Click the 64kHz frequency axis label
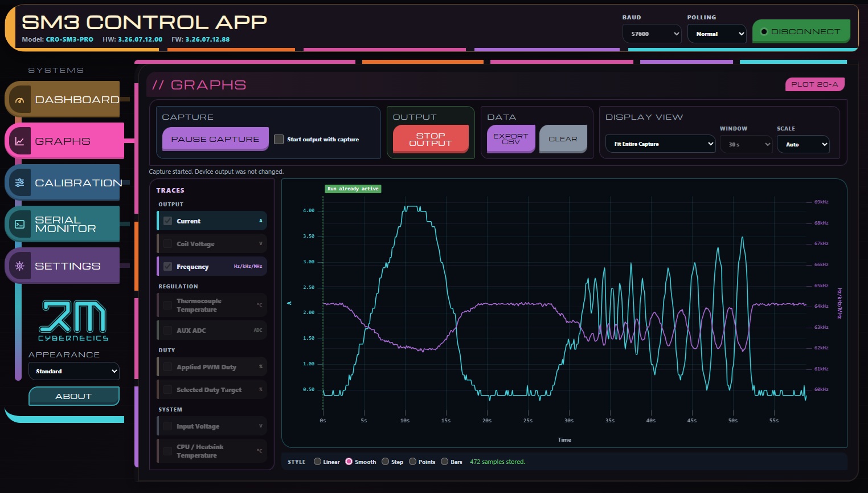Viewport: 868px width, 493px height. 821,306
